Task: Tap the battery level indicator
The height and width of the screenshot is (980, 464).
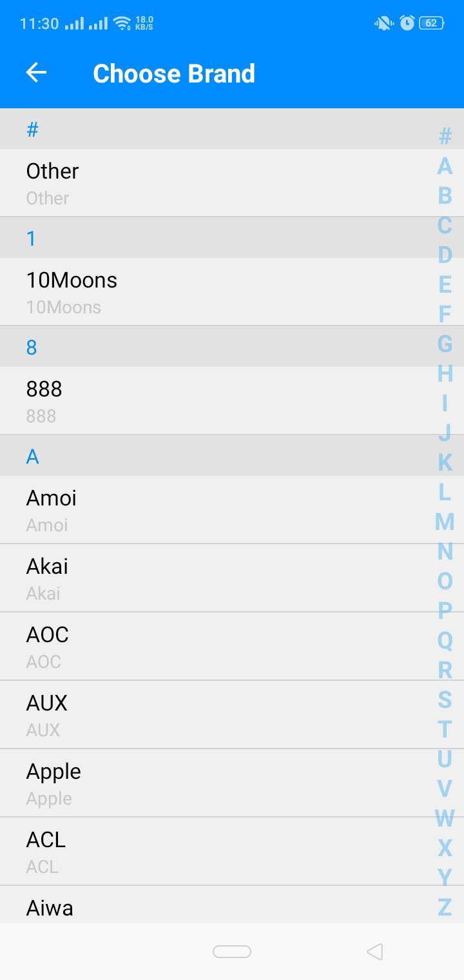Action: pos(431,23)
